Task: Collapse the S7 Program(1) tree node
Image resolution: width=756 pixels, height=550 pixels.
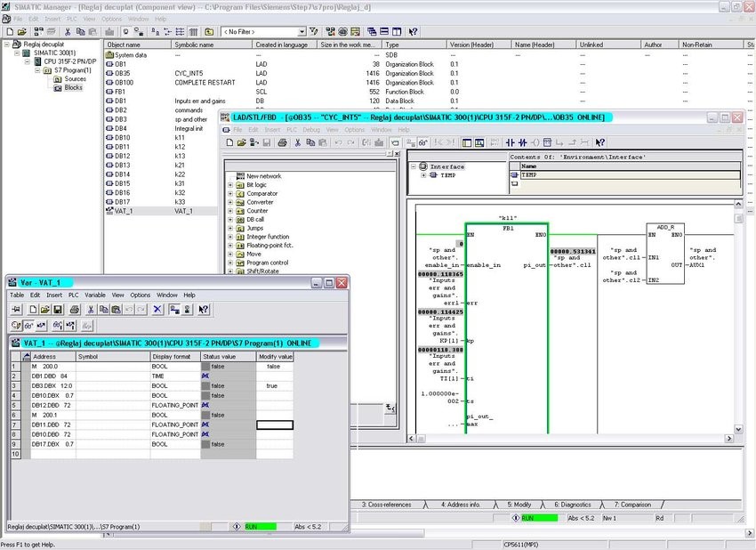Action: pos(37,70)
